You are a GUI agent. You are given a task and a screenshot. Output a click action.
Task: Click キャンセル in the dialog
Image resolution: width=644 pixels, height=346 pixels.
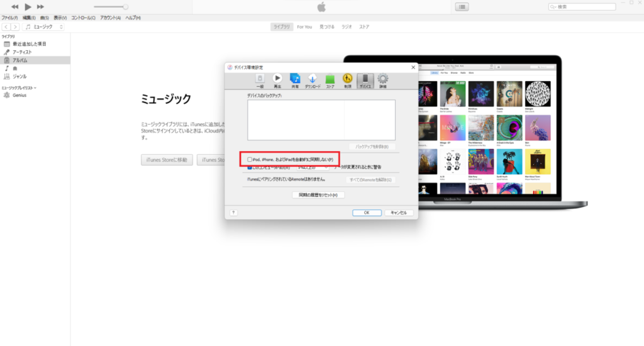click(399, 213)
